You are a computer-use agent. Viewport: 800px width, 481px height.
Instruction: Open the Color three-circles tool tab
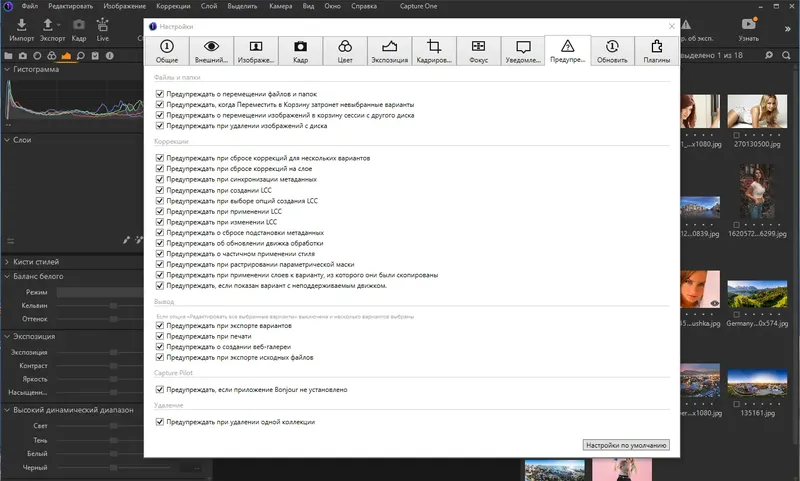pyautogui.click(x=52, y=56)
